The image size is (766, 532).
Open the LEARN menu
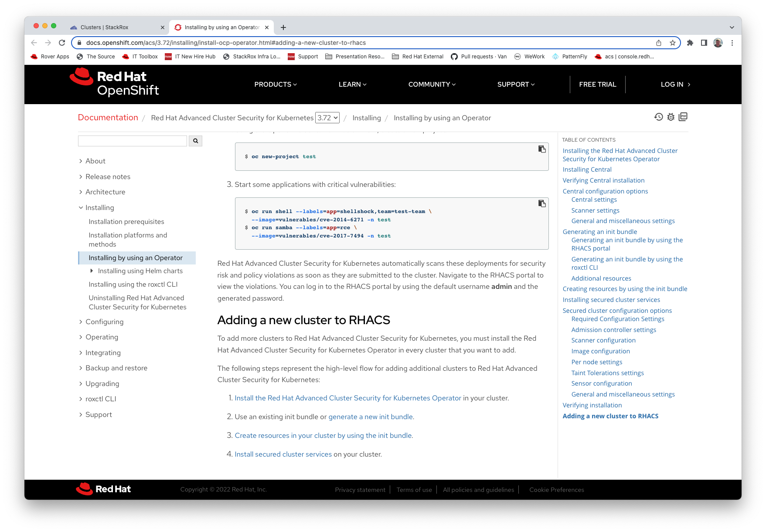[x=353, y=85]
